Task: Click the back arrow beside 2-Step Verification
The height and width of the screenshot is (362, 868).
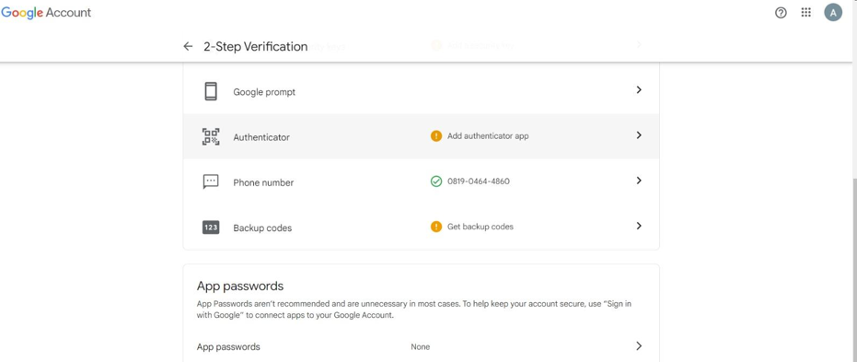Action: 188,47
